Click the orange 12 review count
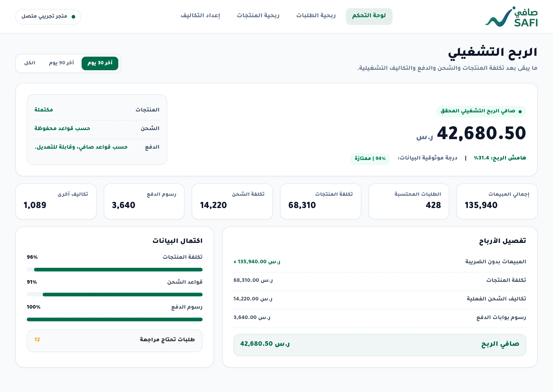Image resolution: width=553 pixels, height=392 pixels. pyautogui.click(x=37, y=340)
